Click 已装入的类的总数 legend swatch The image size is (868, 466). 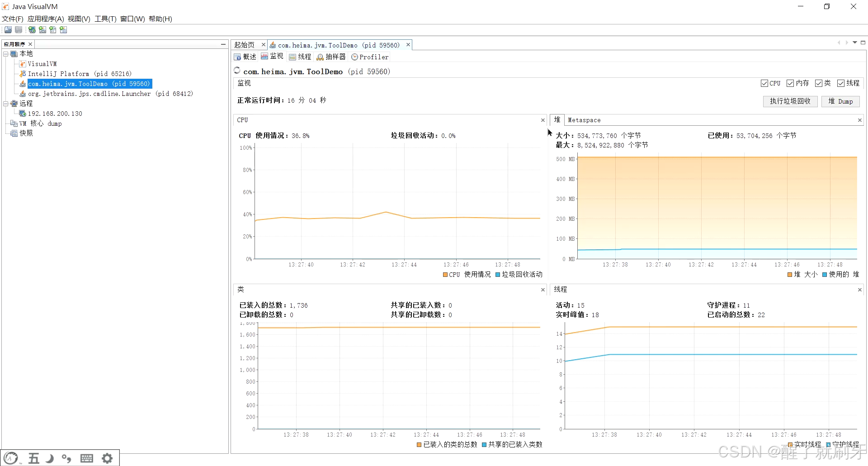(419, 445)
